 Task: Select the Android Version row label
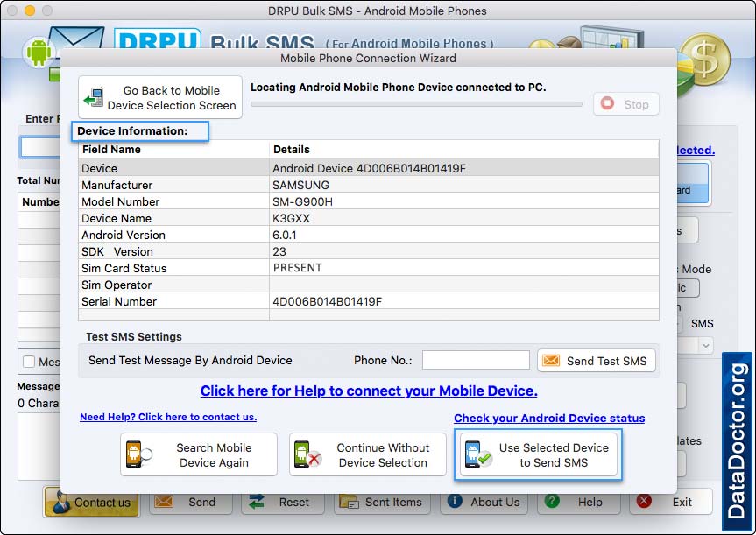pyautogui.click(x=124, y=235)
